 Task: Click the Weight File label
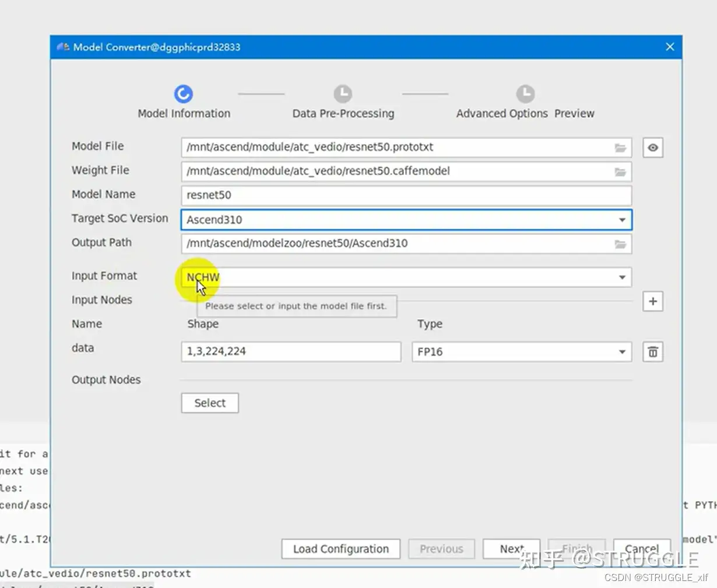100,170
